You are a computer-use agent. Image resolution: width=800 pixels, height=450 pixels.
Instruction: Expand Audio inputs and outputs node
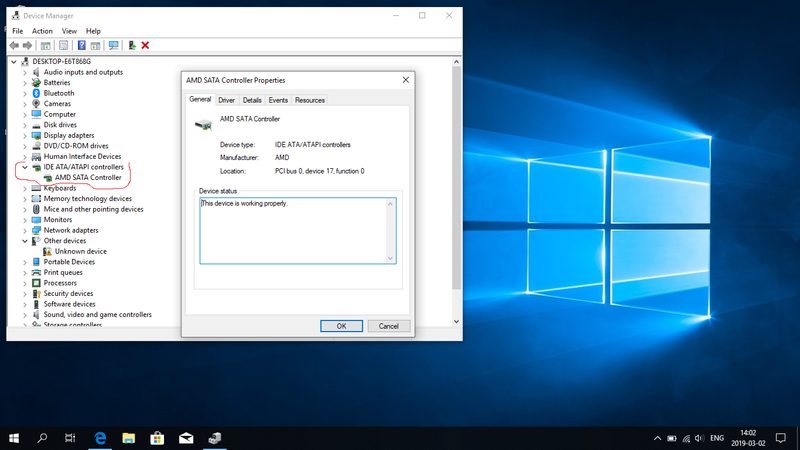[x=24, y=72]
